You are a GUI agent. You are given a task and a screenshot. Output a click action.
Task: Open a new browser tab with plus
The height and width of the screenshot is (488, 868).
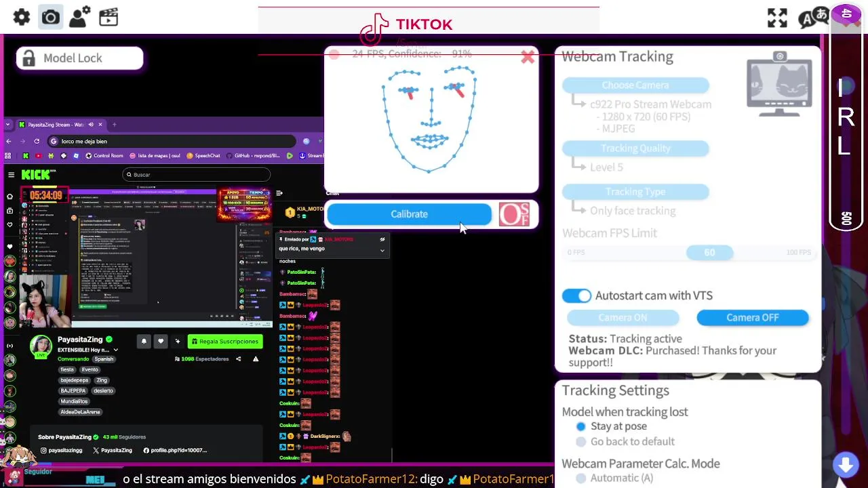coord(115,125)
